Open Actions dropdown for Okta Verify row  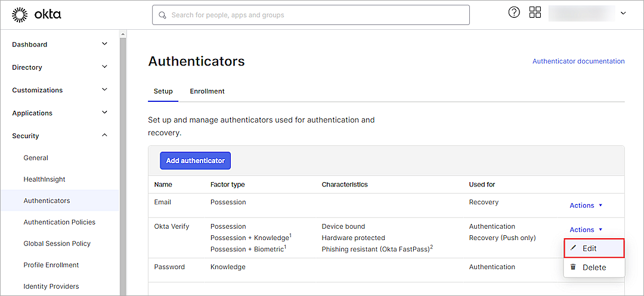click(586, 229)
